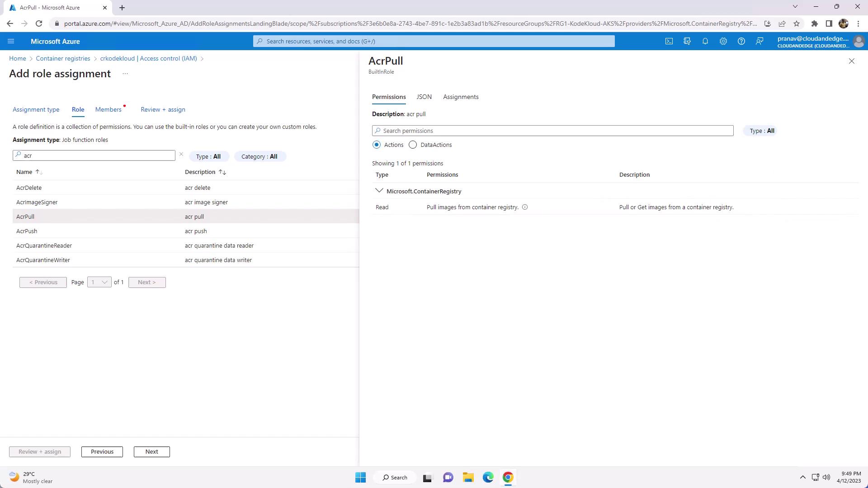Open portal settings gear
868x488 pixels.
723,41
